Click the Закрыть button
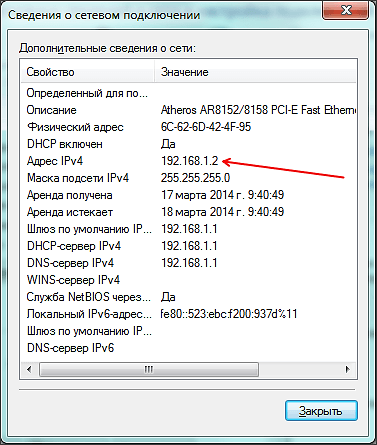Screen dimensions: 377x445 [x=321, y=411]
